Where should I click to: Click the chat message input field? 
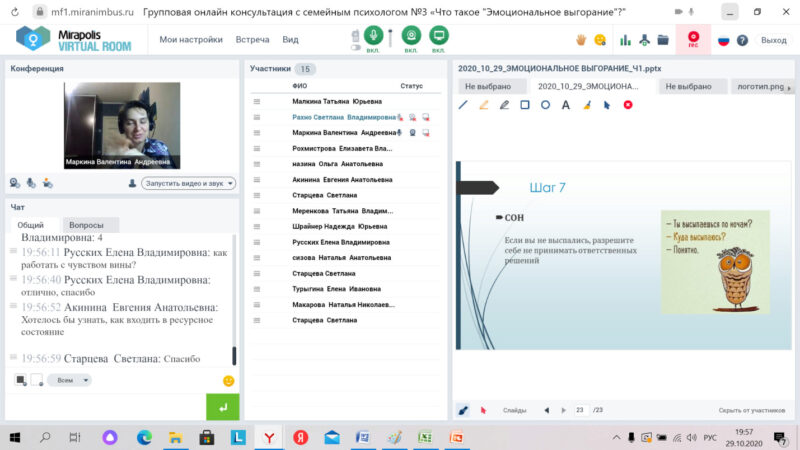[x=105, y=407]
